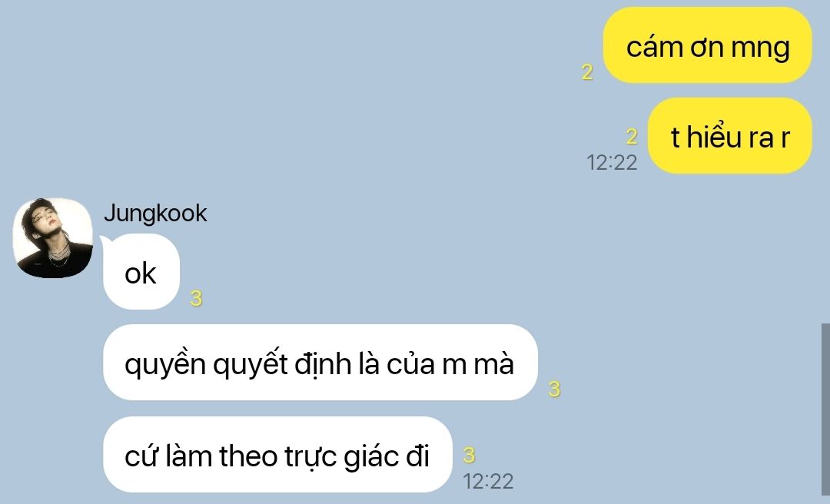Click the pointed tail of the 'ok' bubble
The image size is (830, 504).
tap(105, 241)
